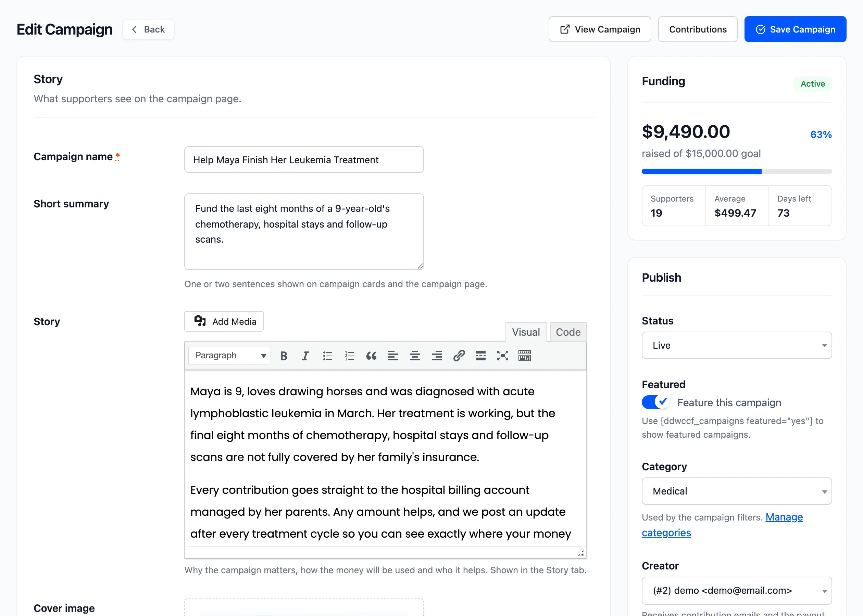Click into the Short summary textarea
The height and width of the screenshot is (616, 863).
(304, 232)
